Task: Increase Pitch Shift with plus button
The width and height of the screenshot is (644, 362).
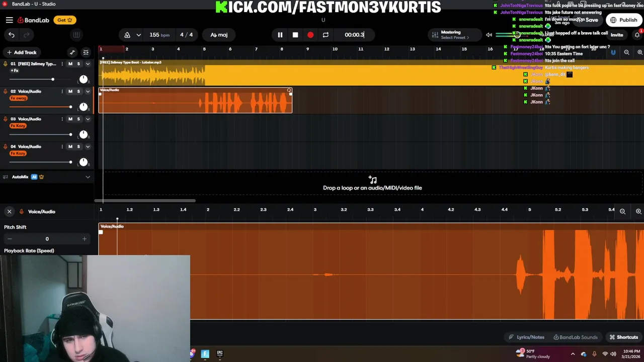Action: point(84,239)
